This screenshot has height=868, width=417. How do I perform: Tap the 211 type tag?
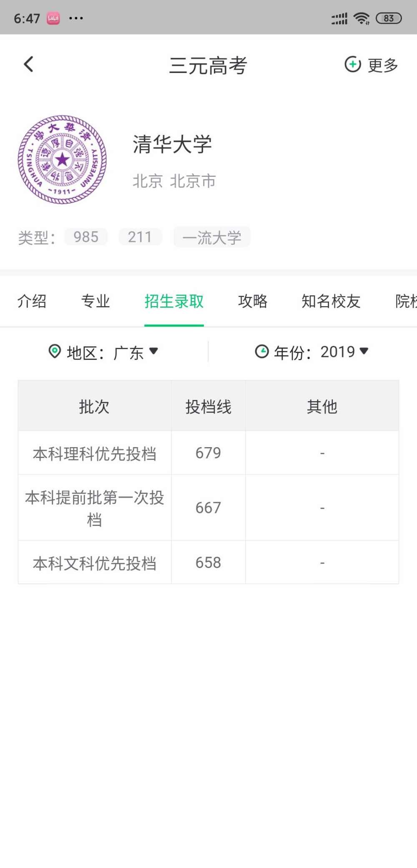[x=140, y=237]
